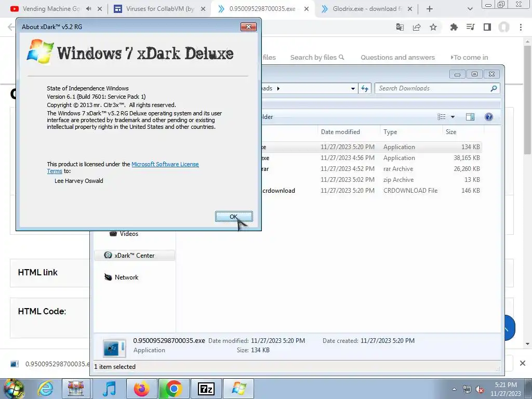Viewport: 532px width, 399px height.
Task: Open the music note taskbar app
Action: 109,389
